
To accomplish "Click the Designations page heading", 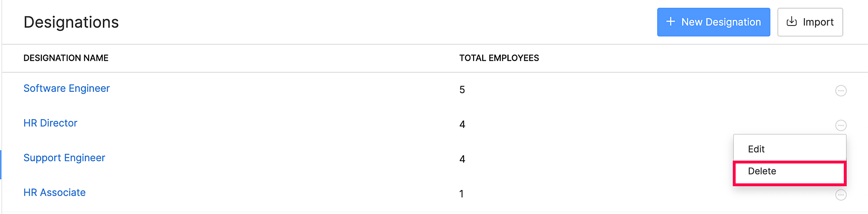I will (71, 22).
